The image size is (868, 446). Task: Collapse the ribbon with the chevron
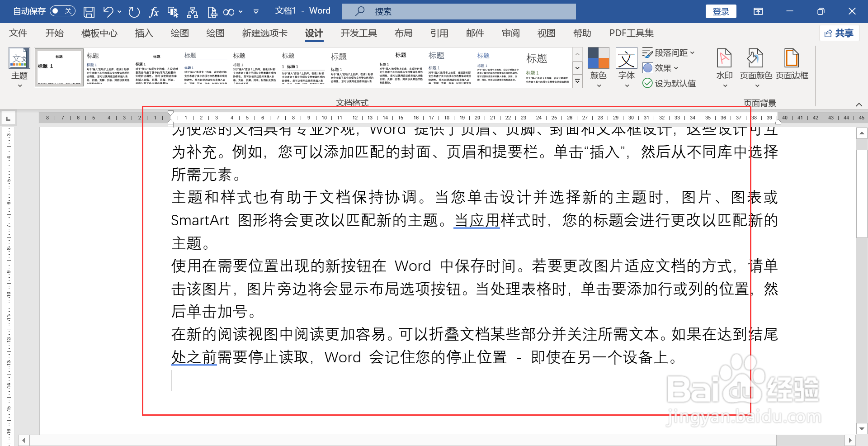coord(859,104)
